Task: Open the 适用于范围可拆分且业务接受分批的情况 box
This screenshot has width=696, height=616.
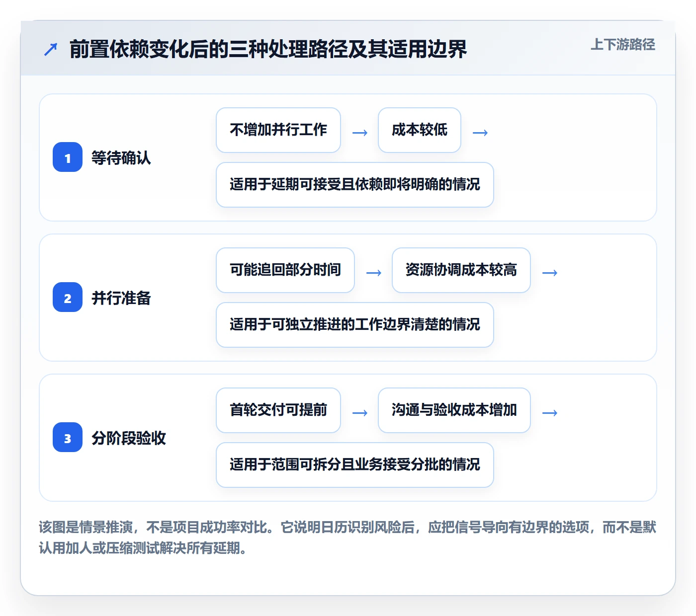Action: pyautogui.click(x=355, y=465)
